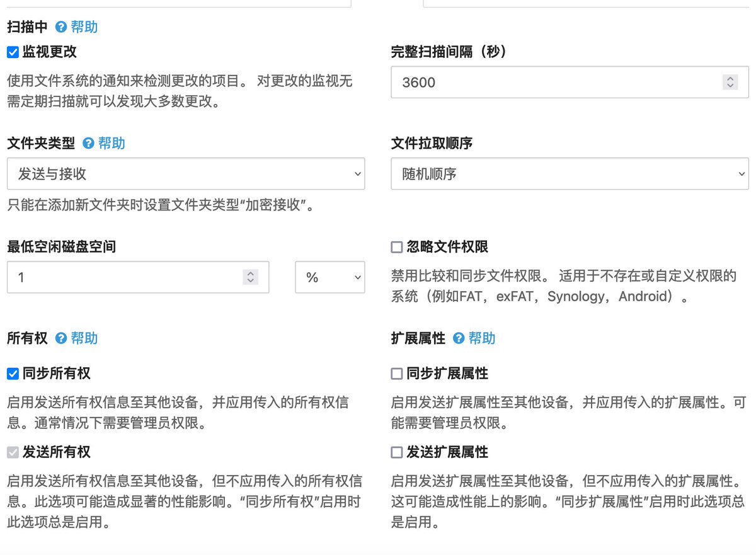The height and width of the screenshot is (555, 756).
Task: Click the chevron on the unit selector
Action: tap(357, 277)
